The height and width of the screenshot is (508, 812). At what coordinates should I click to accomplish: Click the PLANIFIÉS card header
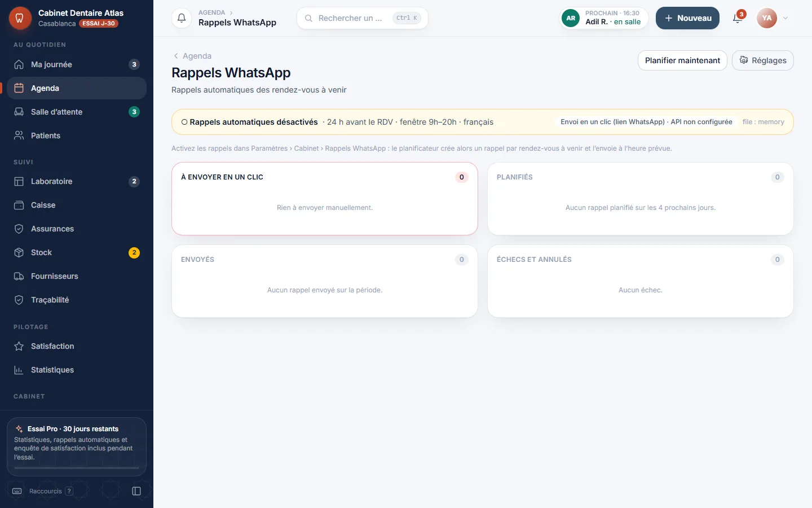coord(641,177)
